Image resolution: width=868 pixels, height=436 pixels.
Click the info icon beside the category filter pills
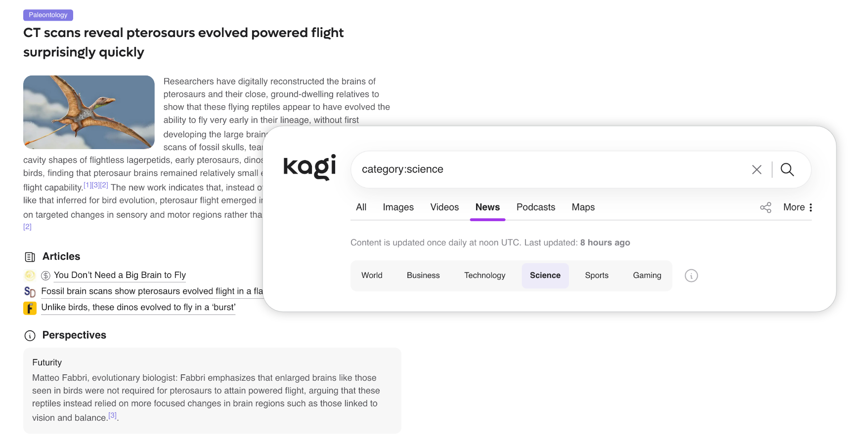(x=691, y=276)
